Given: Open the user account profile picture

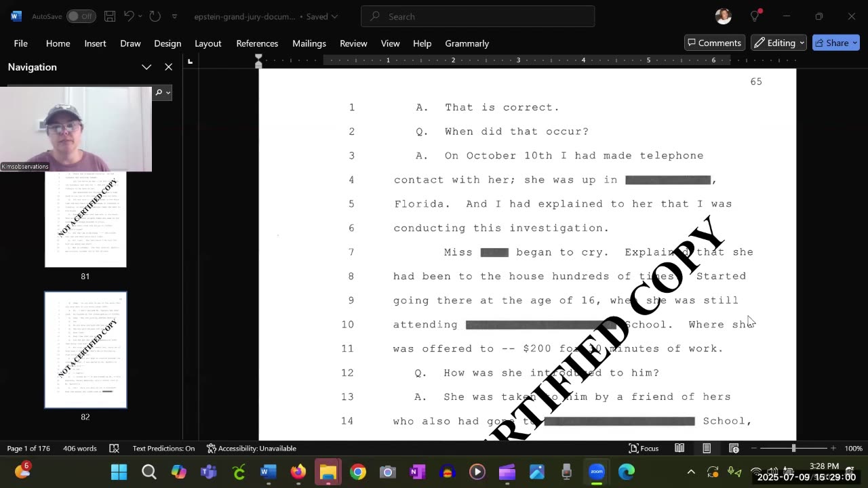Looking at the screenshot, I should (x=723, y=16).
